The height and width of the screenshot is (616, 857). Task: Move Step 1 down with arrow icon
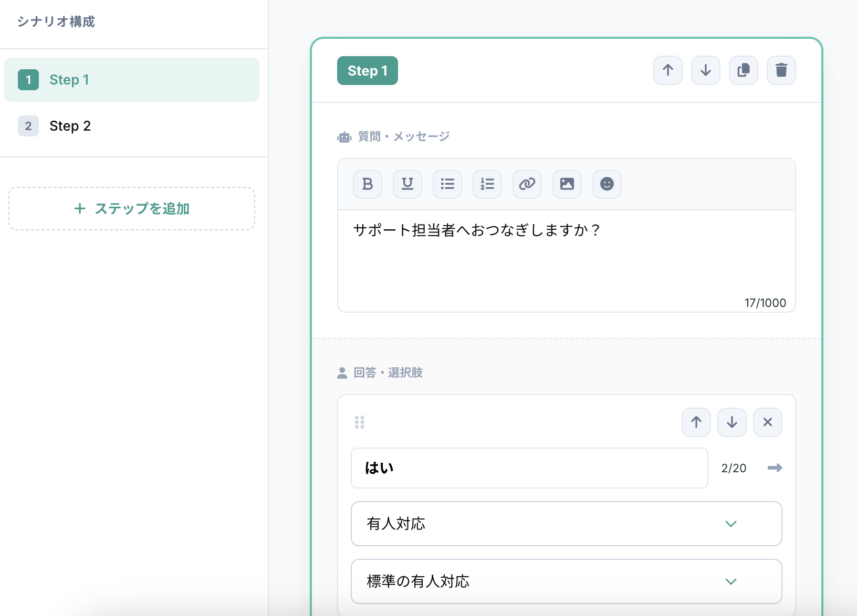706,70
